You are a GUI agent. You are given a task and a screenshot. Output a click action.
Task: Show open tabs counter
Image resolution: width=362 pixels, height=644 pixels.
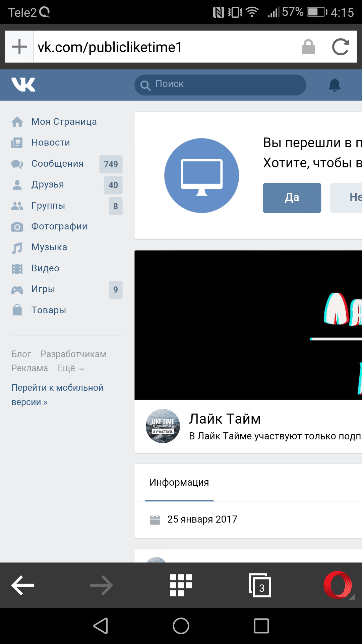click(x=260, y=586)
